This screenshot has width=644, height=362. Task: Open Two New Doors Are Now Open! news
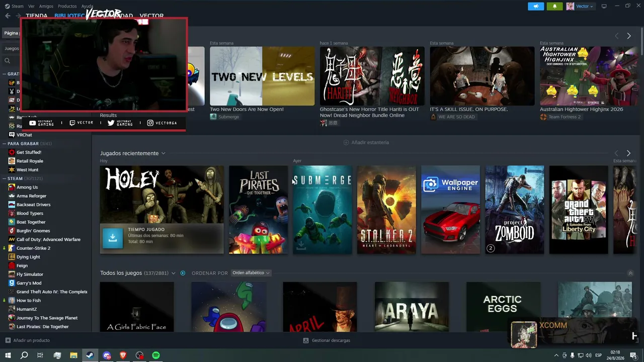point(262,76)
